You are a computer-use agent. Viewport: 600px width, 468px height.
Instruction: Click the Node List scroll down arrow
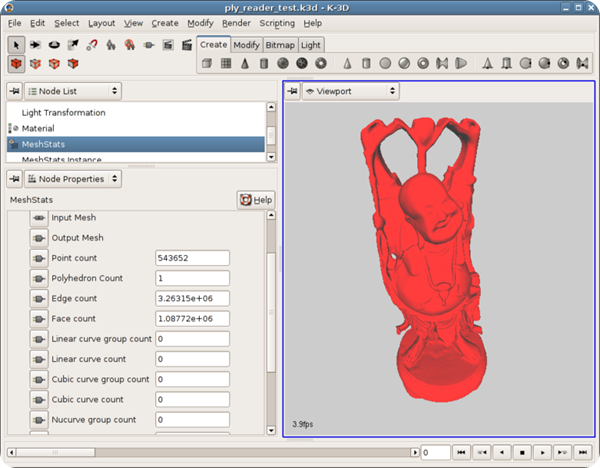click(271, 157)
